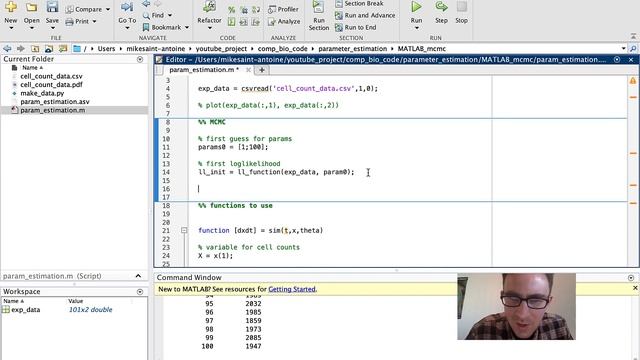Click the Analyze code button

[284, 22]
